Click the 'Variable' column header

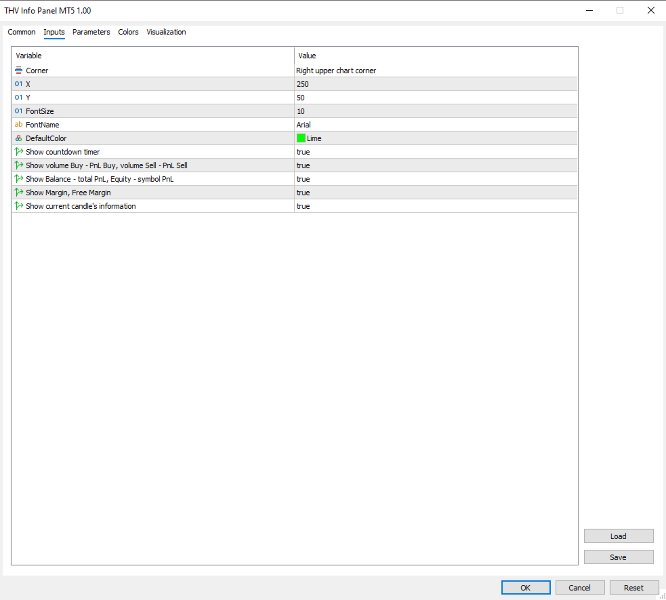[153, 56]
